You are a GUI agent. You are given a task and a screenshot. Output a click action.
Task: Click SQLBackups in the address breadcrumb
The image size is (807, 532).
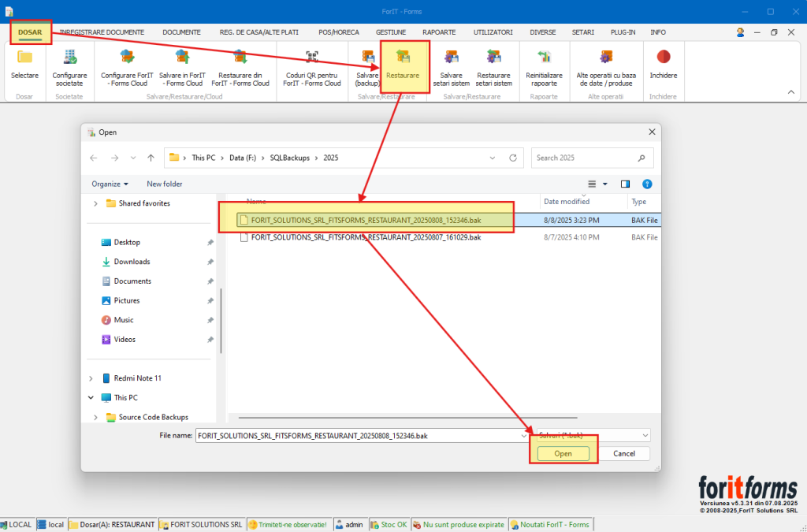point(290,158)
